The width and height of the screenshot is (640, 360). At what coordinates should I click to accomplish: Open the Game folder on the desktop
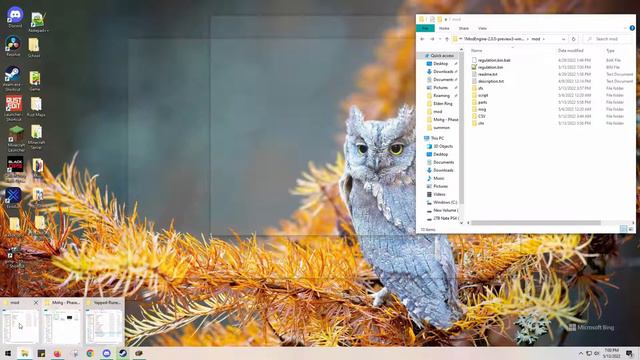point(35,81)
